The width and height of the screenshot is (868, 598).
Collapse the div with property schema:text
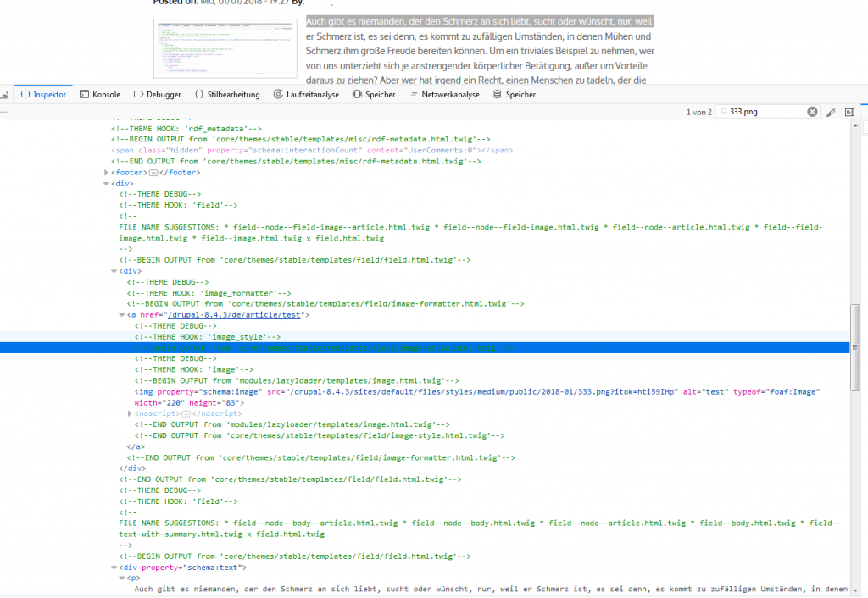(114, 568)
